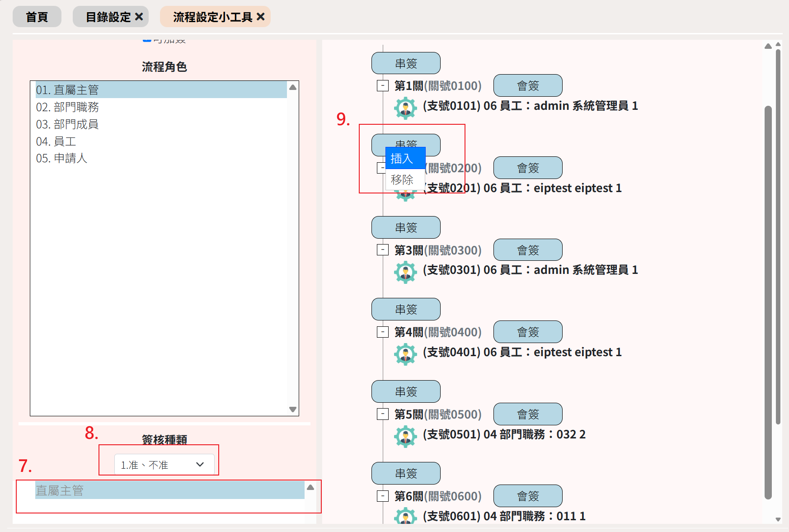Click the 串簽 button above 第3關
This screenshot has height=532, width=789.
(x=405, y=227)
